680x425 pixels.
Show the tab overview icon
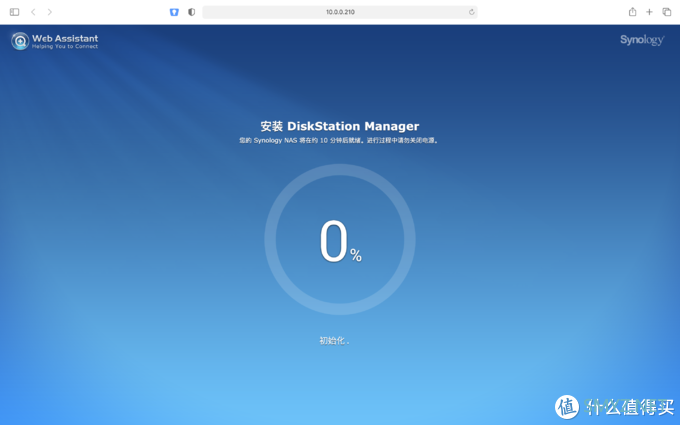[667, 12]
